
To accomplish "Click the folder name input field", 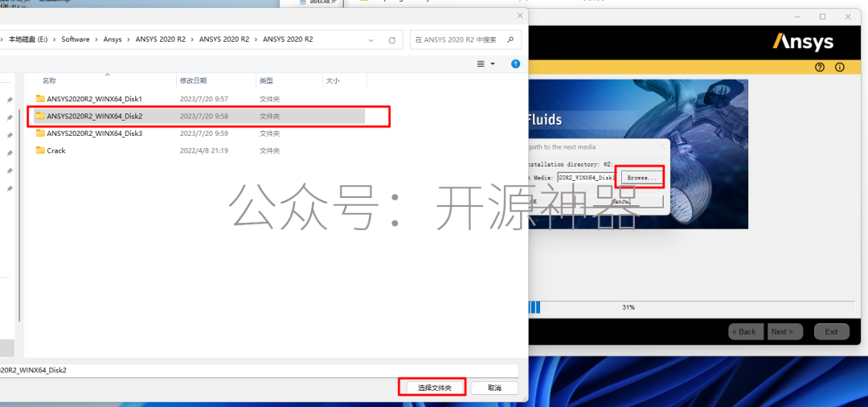I will tap(258, 370).
